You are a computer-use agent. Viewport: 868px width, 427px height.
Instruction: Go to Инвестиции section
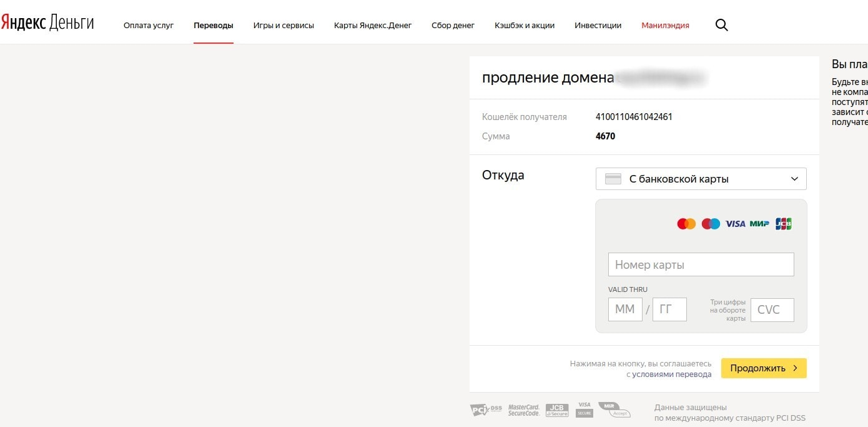click(x=598, y=26)
